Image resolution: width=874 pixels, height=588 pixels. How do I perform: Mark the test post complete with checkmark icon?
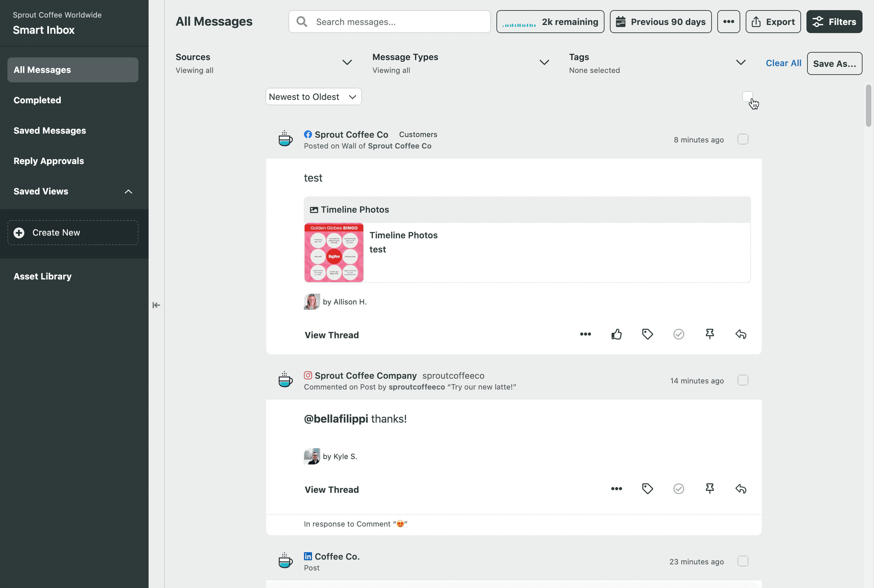click(x=678, y=334)
